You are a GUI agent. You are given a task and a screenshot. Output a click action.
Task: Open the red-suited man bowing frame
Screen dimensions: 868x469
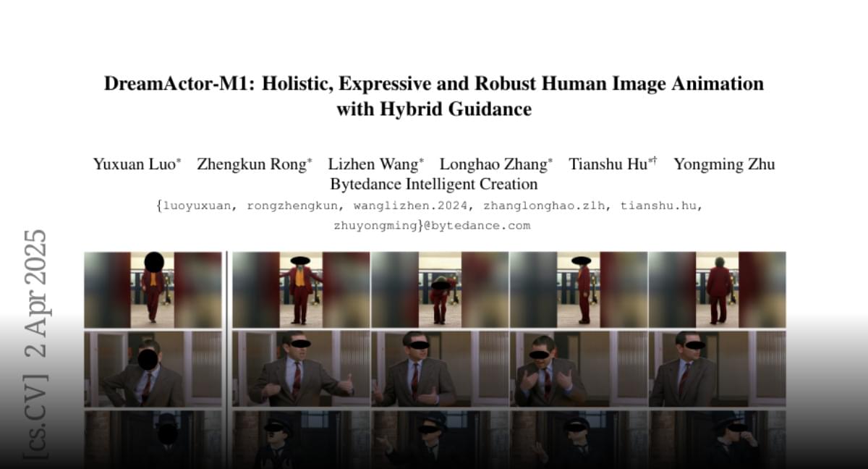440,290
